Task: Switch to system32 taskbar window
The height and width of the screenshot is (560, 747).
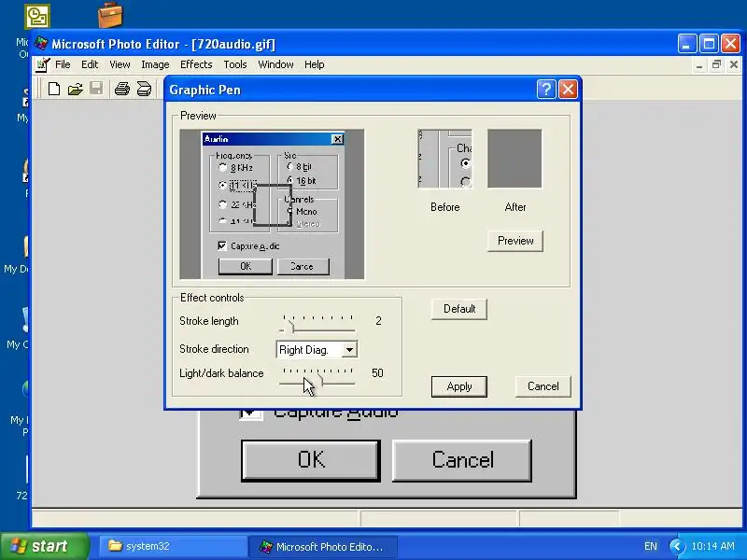Action: coord(174,546)
